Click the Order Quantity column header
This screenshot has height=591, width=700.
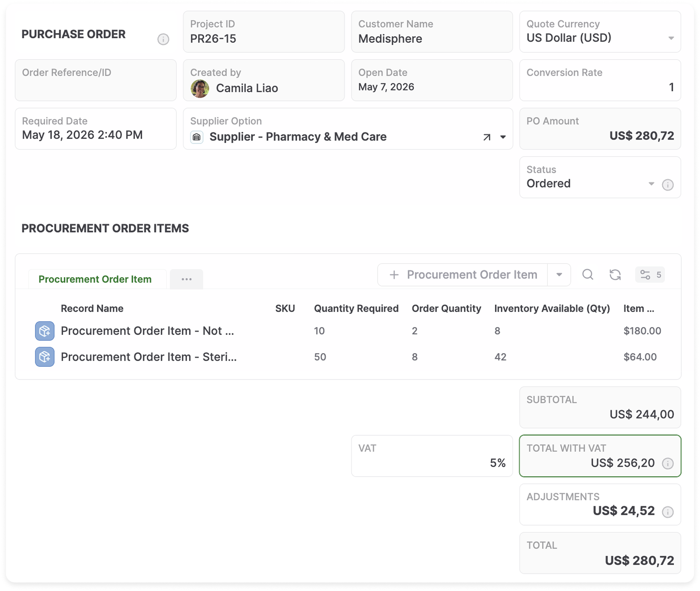pyautogui.click(x=447, y=309)
